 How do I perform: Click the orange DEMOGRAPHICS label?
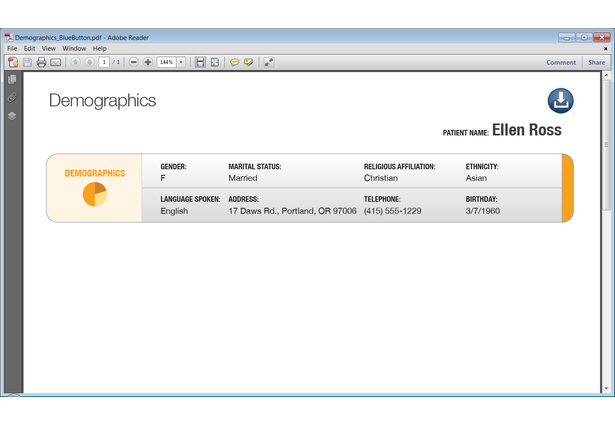pyautogui.click(x=95, y=173)
